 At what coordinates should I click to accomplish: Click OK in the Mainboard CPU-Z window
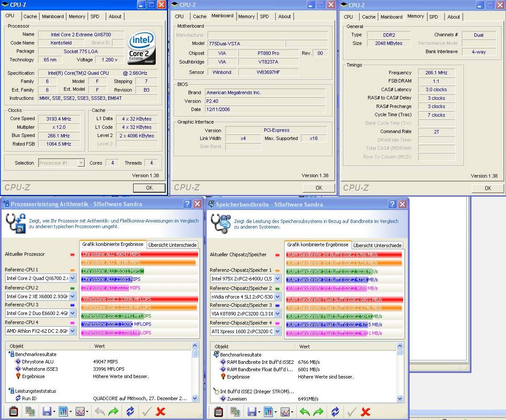click(319, 188)
